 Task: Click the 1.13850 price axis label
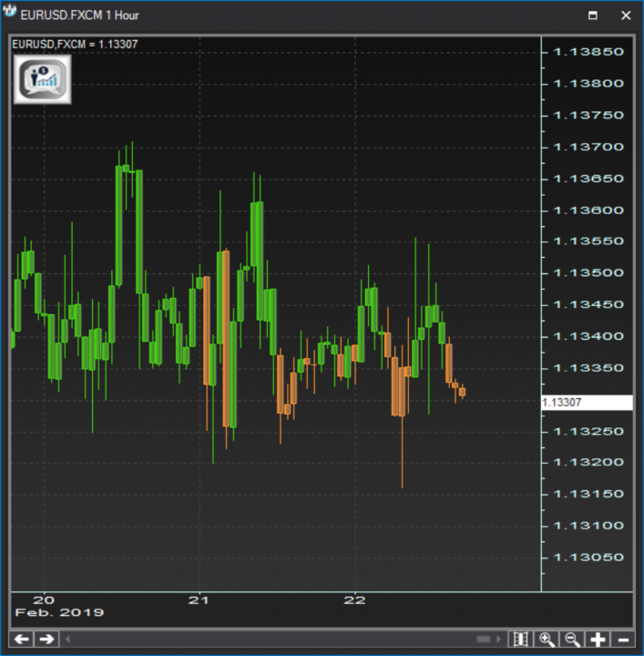click(x=588, y=52)
